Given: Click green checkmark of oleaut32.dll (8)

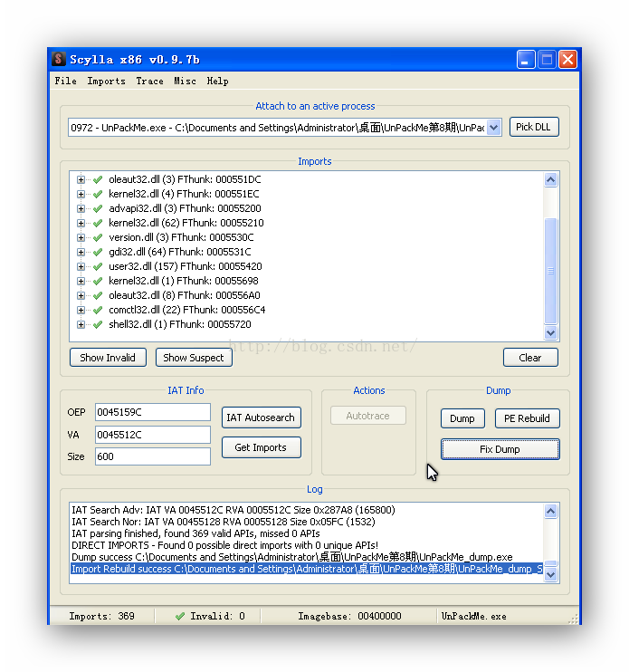Looking at the screenshot, I should click(98, 295).
